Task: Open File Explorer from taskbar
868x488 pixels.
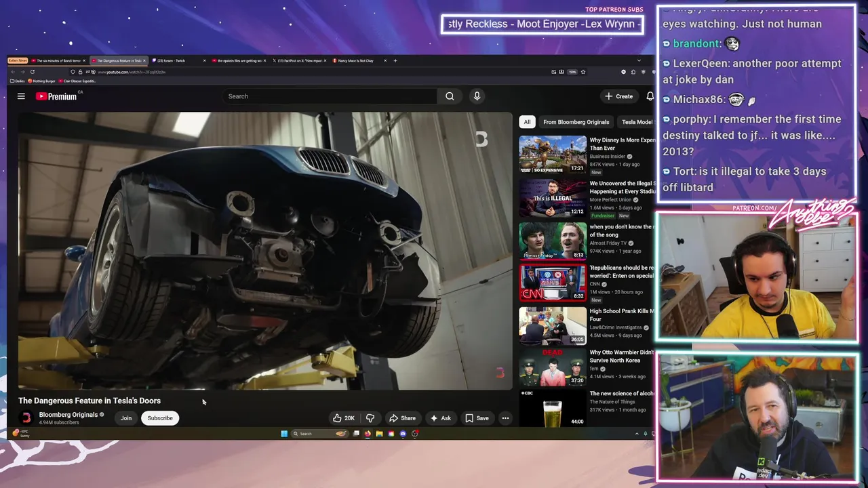Action: point(379,434)
